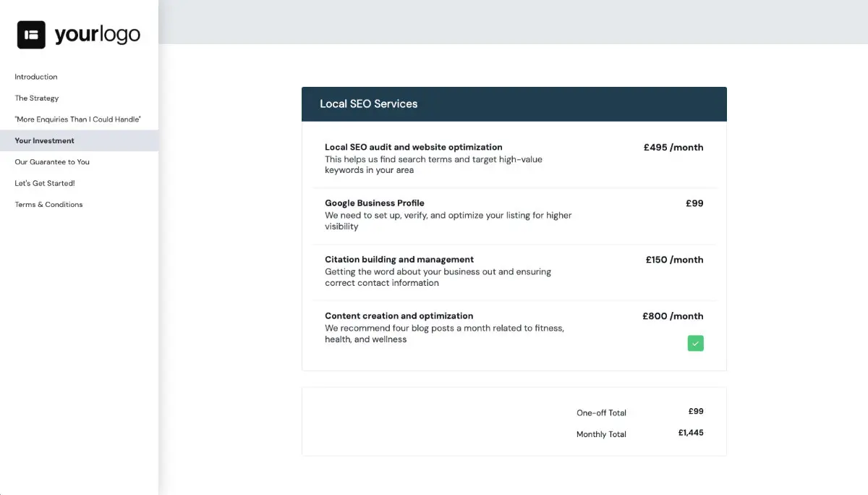Click the £99 price for Google Business Profile
This screenshot has height=495, width=868.
[694, 203]
